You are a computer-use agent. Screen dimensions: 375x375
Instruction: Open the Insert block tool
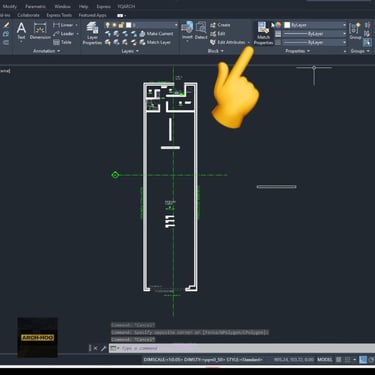[x=187, y=31]
